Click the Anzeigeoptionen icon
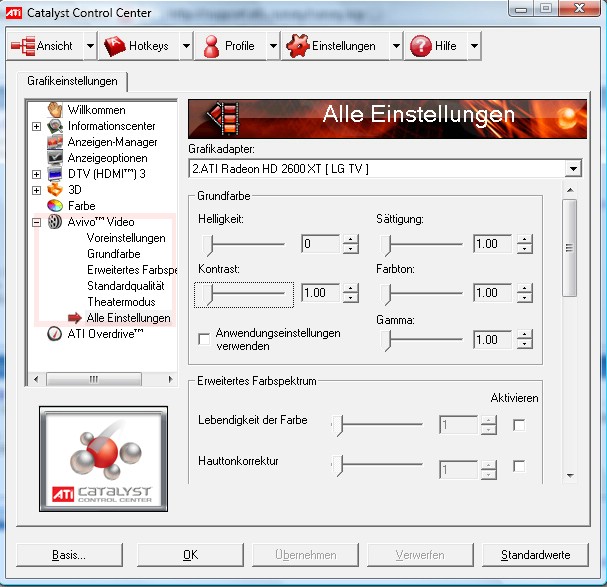The image size is (607, 587). 55,158
